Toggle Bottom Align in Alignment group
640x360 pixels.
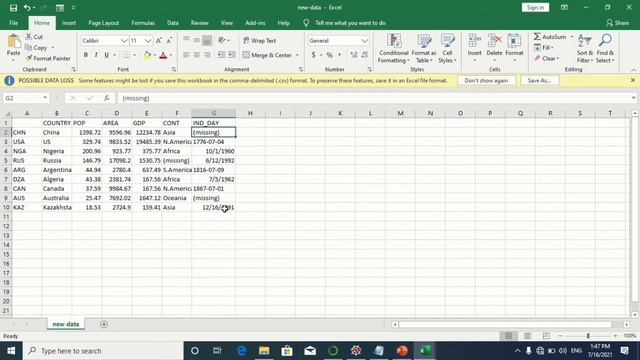pyautogui.click(x=207, y=40)
